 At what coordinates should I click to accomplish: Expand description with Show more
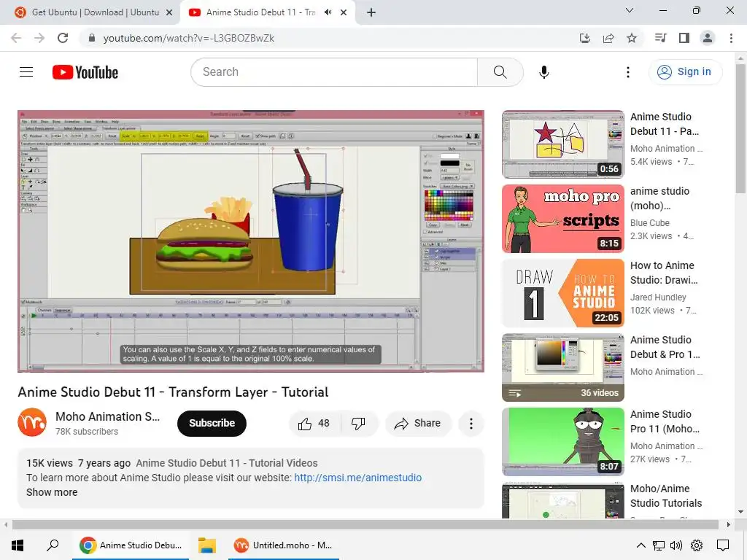tap(52, 492)
